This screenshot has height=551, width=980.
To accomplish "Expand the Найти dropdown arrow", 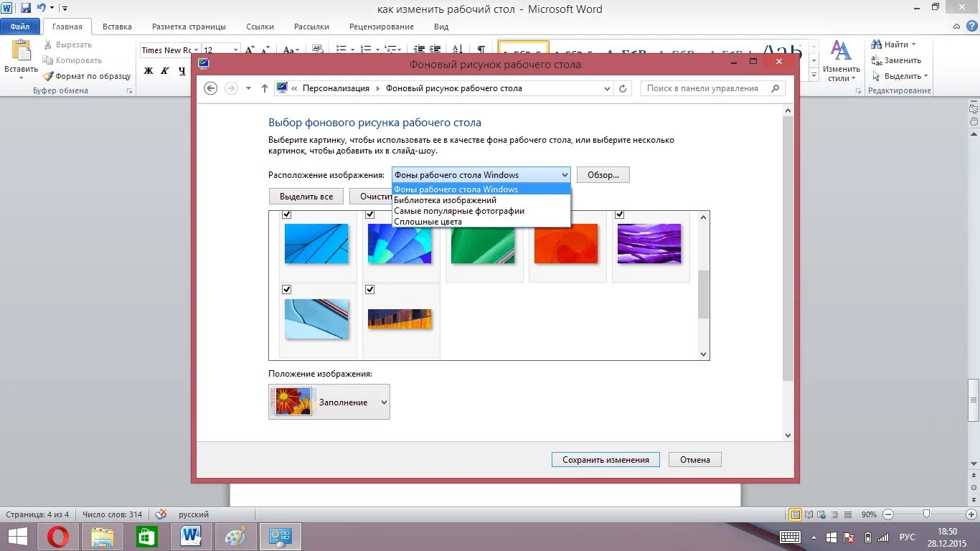I will point(913,44).
